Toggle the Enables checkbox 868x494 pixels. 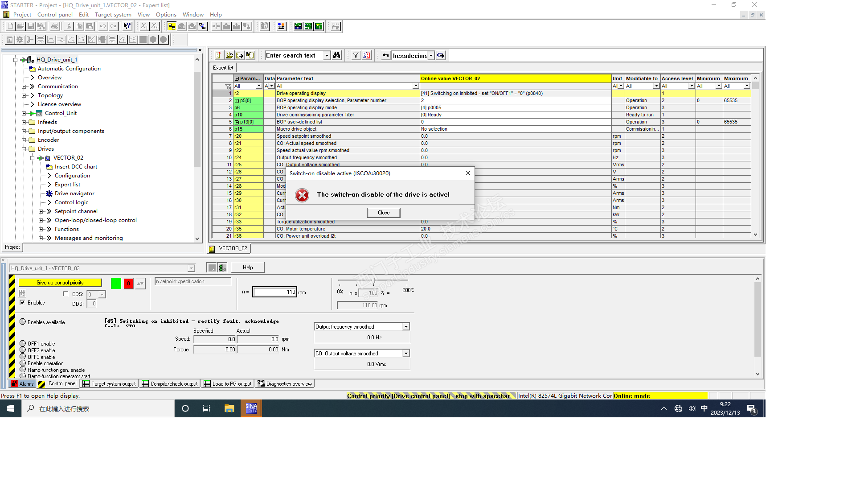[x=22, y=302]
